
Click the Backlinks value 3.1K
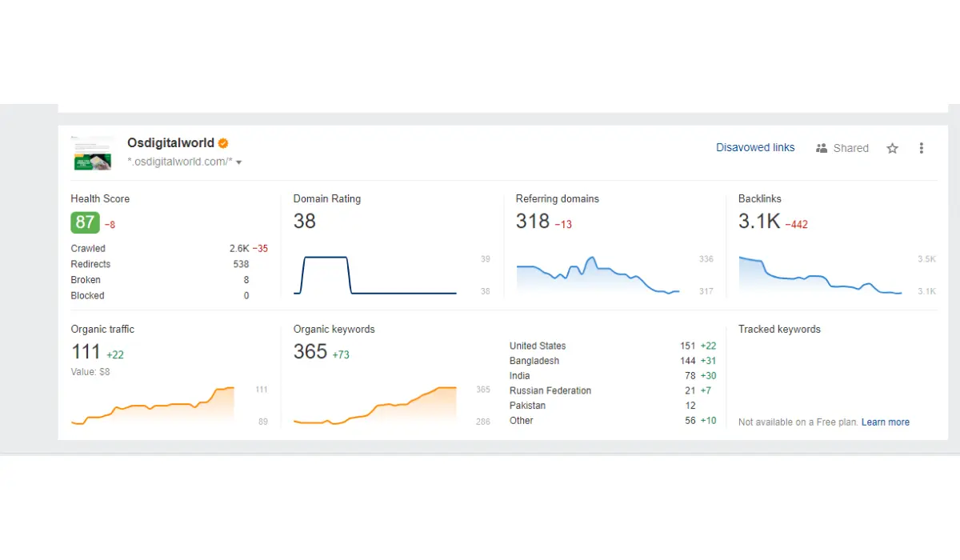[x=759, y=222]
